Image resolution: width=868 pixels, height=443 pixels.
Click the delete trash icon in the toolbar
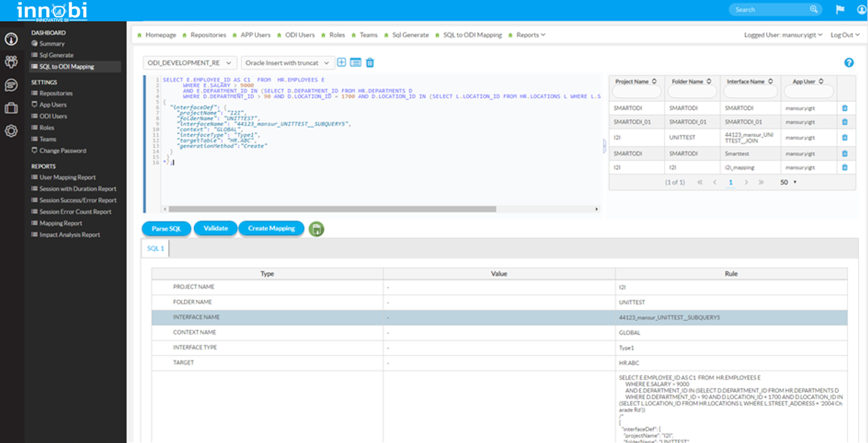point(369,62)
